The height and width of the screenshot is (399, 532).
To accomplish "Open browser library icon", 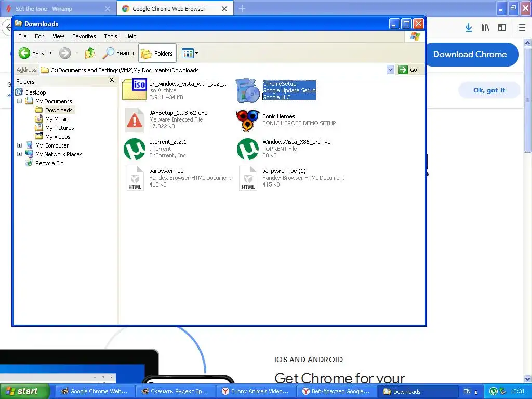I will click(x=485, y=28).
